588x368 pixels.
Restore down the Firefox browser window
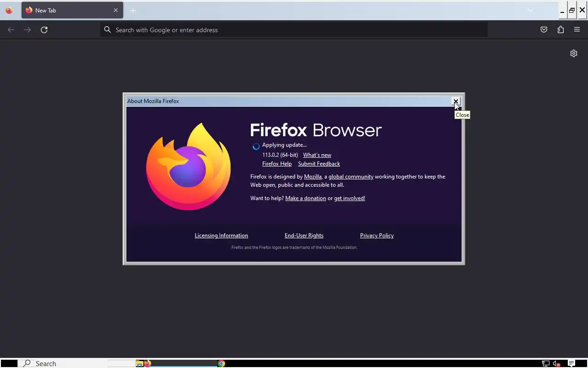tap(572, 10)
